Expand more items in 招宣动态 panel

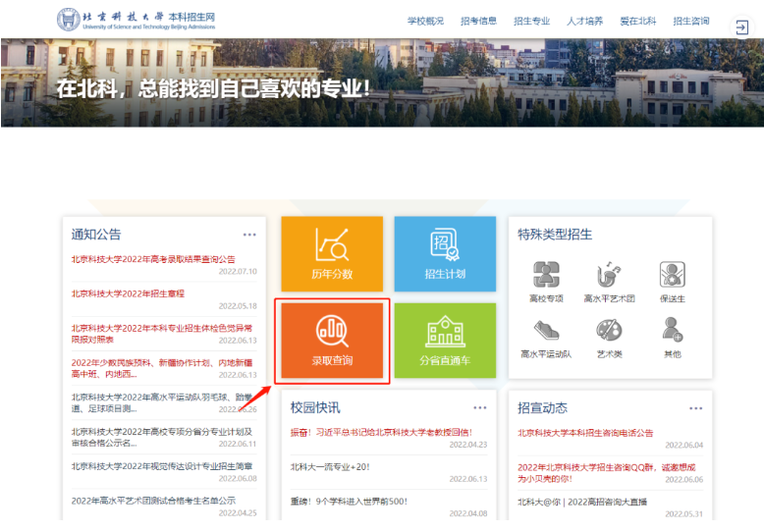[695, 407]
